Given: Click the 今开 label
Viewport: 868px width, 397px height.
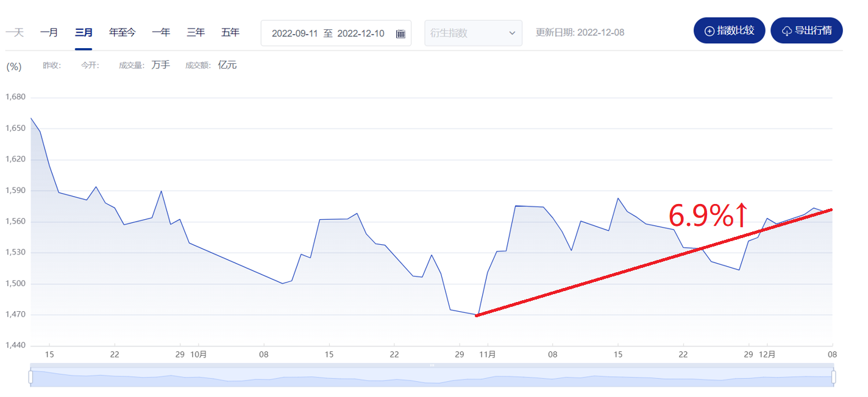Looking at the screenshot, I should pos(90,65).
